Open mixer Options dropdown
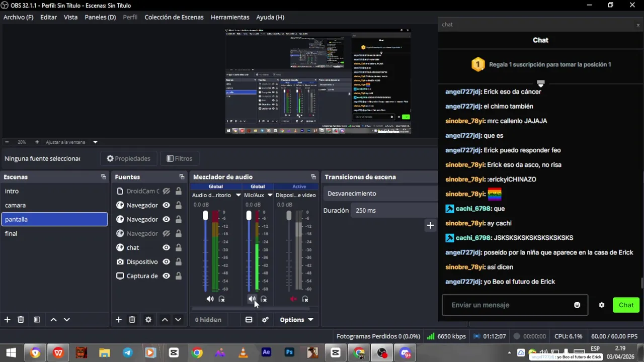 [x=296, y=320]
